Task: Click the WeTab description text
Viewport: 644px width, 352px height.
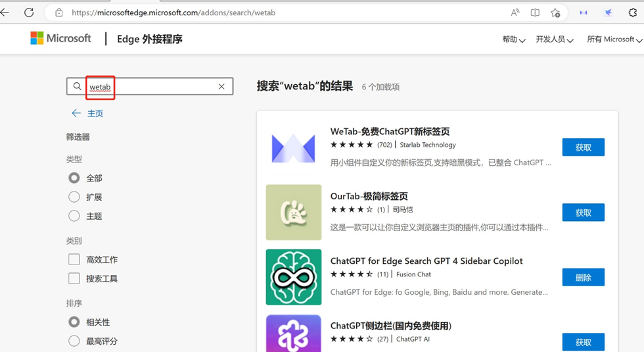Action: click(441, 163)
